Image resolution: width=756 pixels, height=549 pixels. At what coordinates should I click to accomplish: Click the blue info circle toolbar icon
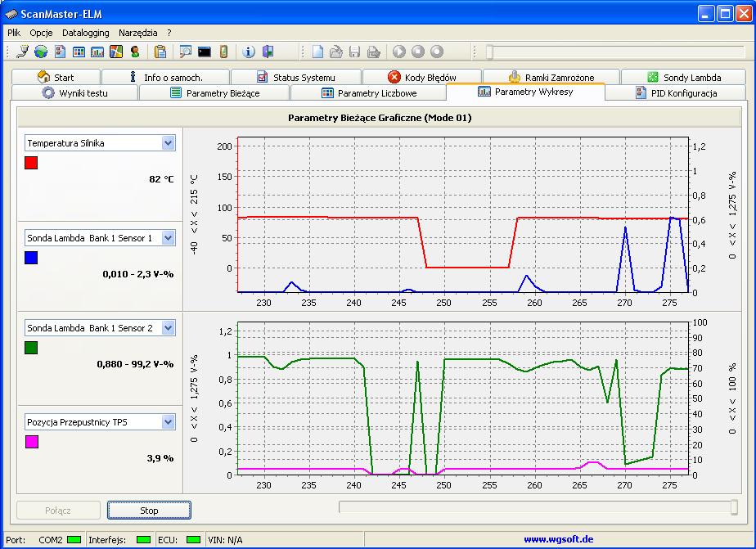[x=250, y=52]
